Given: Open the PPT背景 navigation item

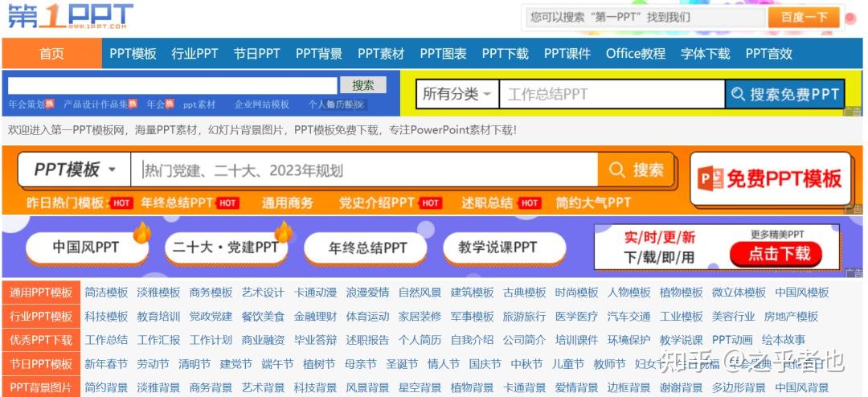Looking at the screenshot, I should point(319,54).
